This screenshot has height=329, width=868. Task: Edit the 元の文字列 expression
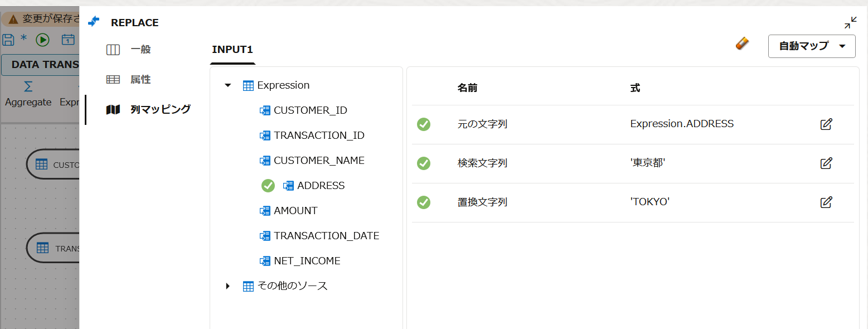click(x=826, y=124)
